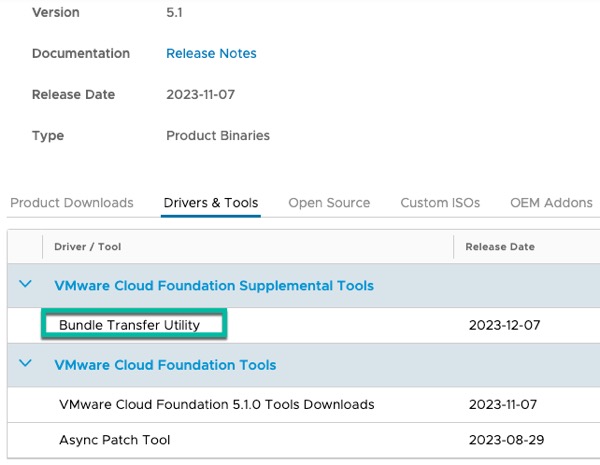Open VMware Cloud Foundation 5.1.0 Tools Downloads
600x465 pixels.
pyautogui.click(x=217, y=405)
